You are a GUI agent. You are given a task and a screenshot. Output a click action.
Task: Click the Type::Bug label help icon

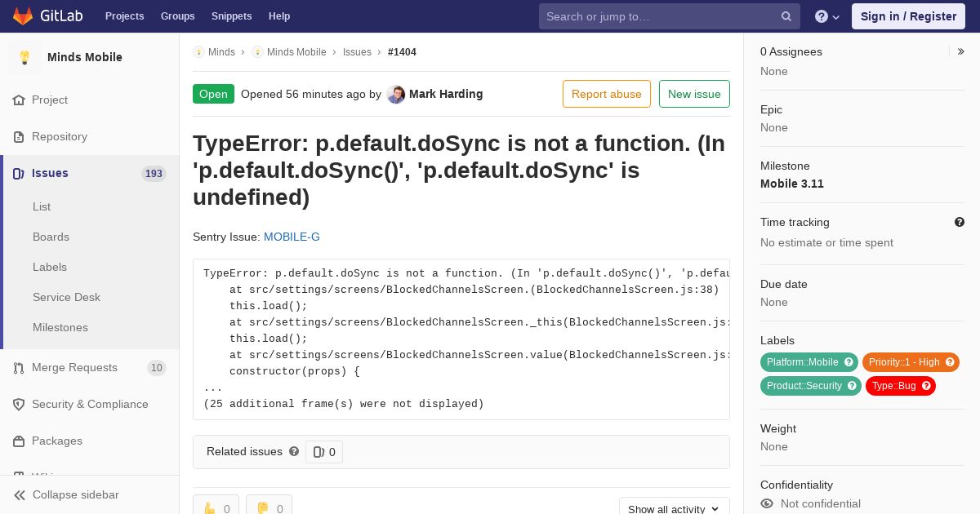click(x=926, y=386)
